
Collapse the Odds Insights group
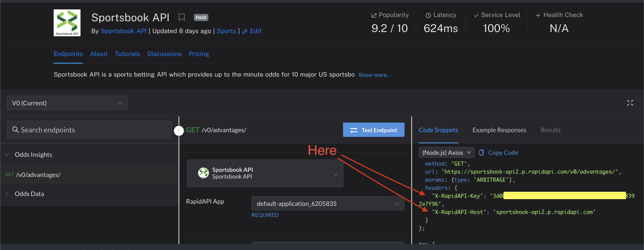[x=7, y=155]
